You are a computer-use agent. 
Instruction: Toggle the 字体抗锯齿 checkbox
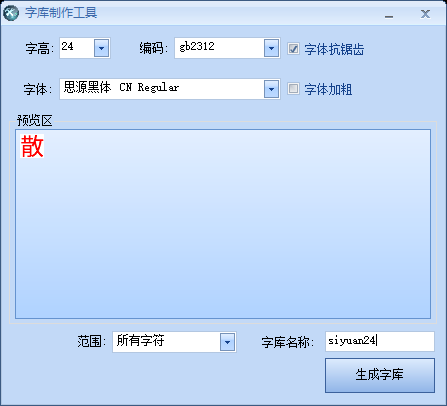(x=293, y=49)
